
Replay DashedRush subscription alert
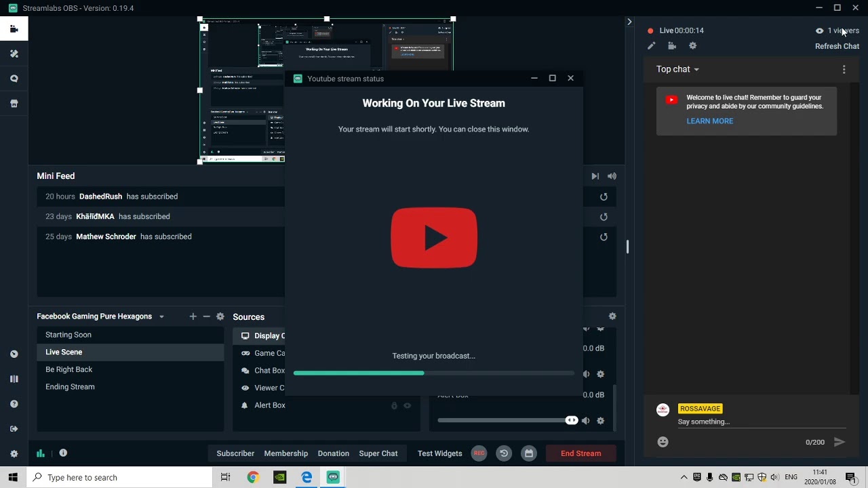click(604, 197)
